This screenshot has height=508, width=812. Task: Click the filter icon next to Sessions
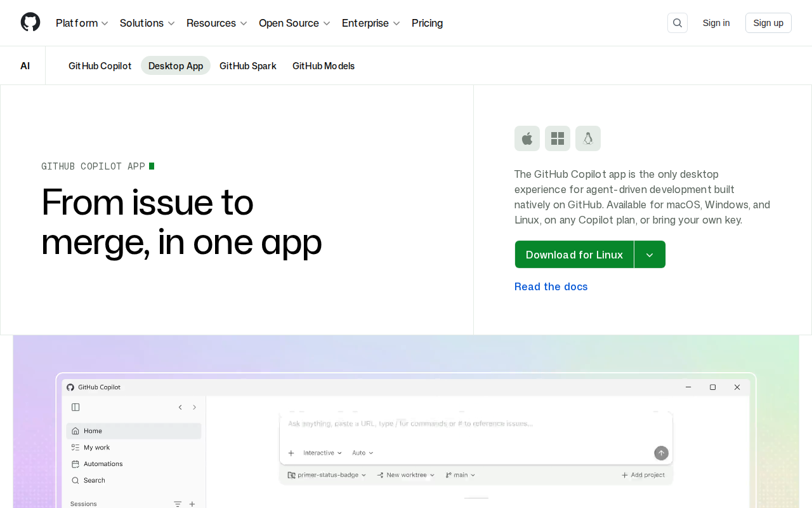point(178,504)
